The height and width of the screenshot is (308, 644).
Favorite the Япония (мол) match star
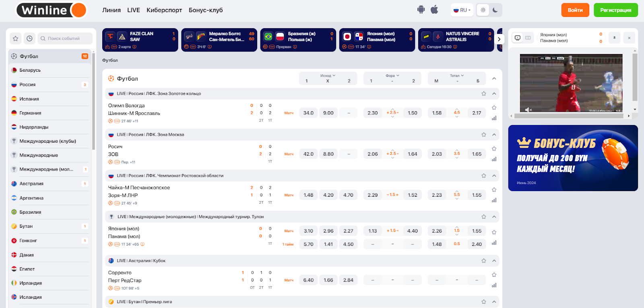(x=494, y=232)
